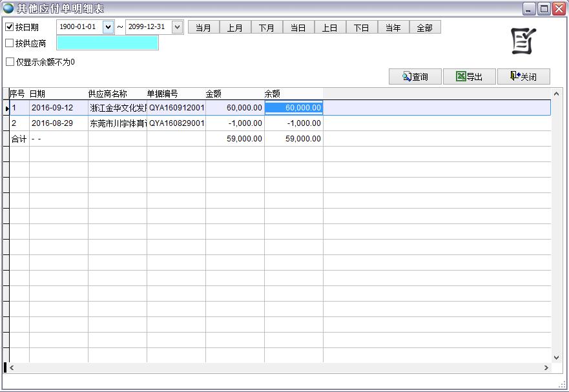
Task: Click the cyan supplier input field
Action: pyautogui.click(x=107, y=43)
